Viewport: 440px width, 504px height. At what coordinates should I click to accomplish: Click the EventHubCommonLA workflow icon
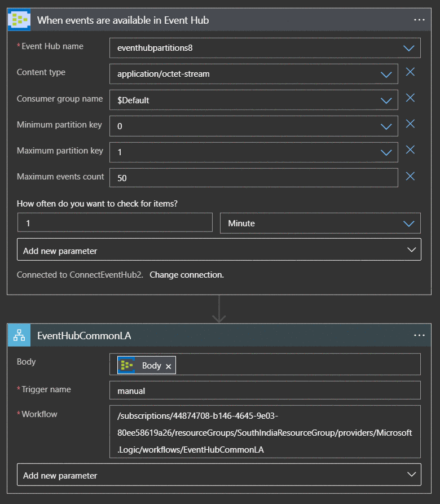pos(19,335)
